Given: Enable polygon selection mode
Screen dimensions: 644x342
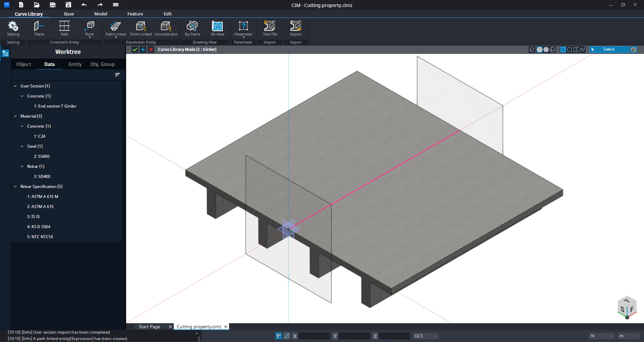Looking at the screenshot, I should click(x=576, y=50).
